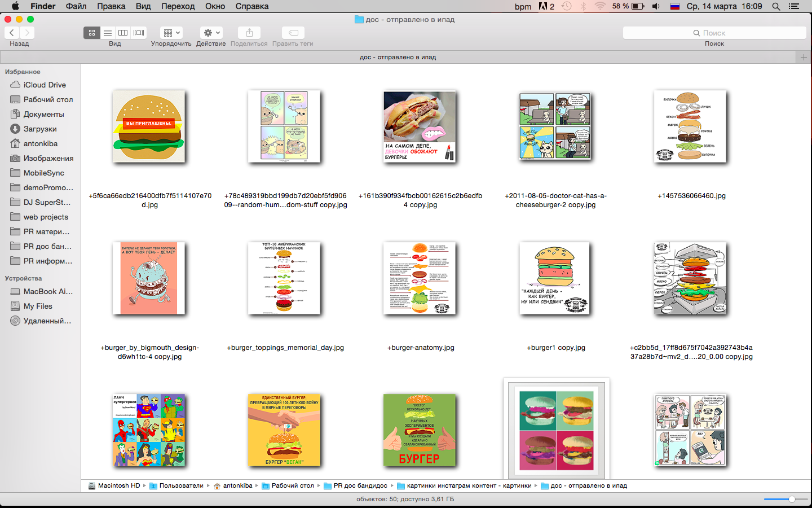This screenshot has height=508, width=812.
Task: Open the Переход menu
Action: tap(178, 6)
